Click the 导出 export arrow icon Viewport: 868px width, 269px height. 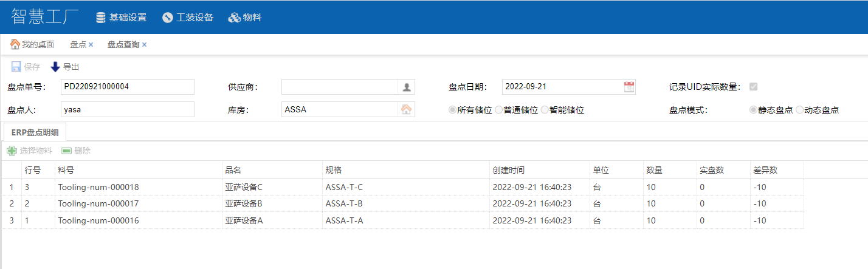click(55, 67)
